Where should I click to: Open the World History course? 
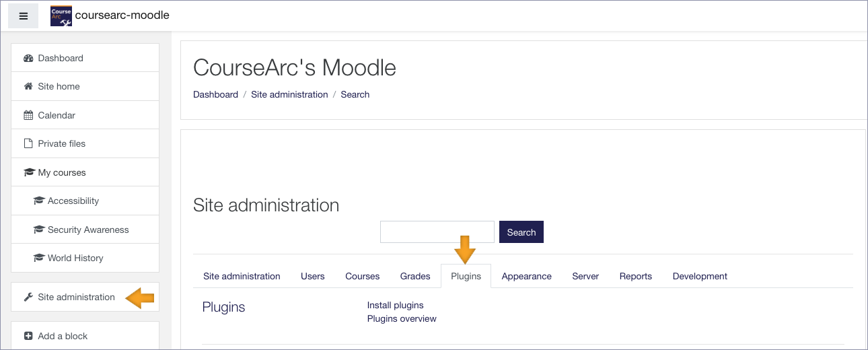85,258
